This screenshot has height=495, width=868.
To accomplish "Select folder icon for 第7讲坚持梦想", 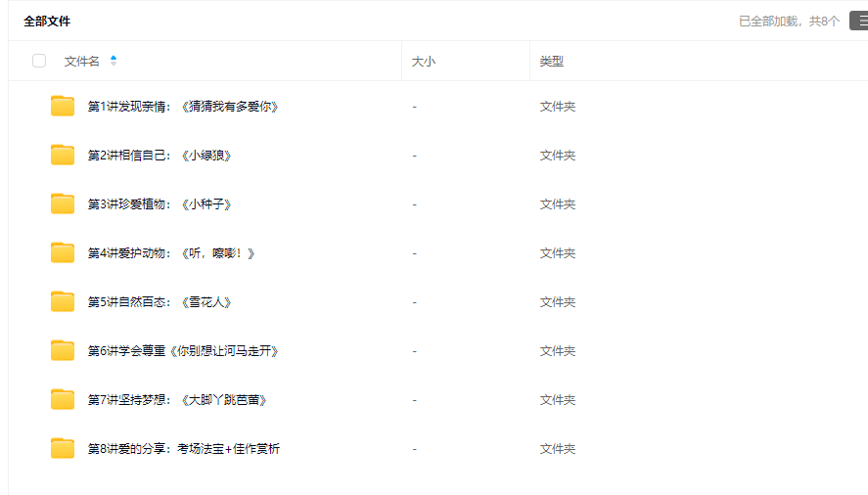I will click(x=63, y=400).
